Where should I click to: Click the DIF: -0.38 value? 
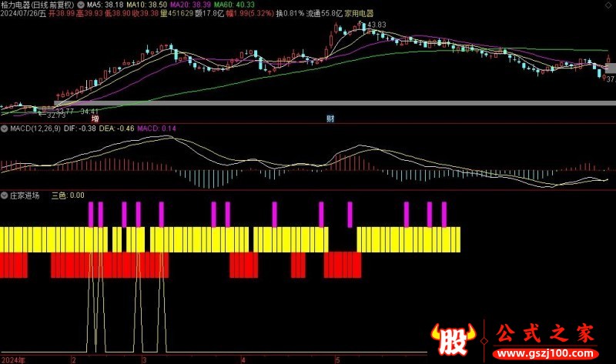tap(80, 129)
